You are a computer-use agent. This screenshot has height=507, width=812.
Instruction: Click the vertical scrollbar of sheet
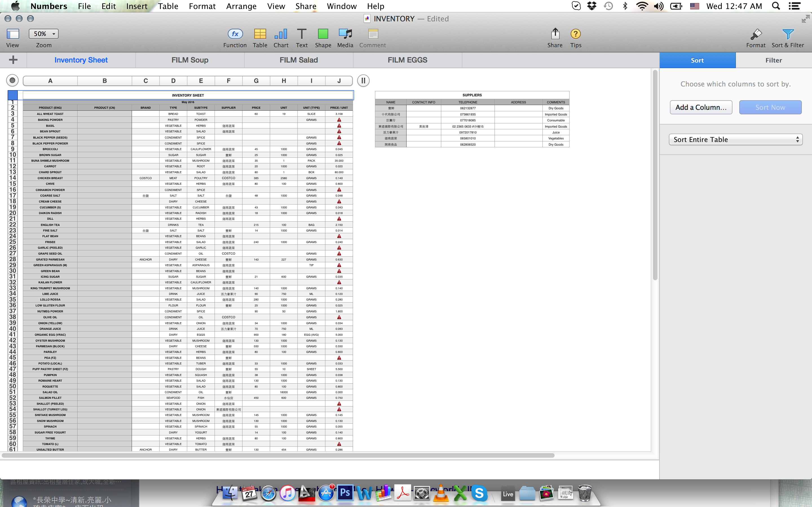tap(655, 174)
